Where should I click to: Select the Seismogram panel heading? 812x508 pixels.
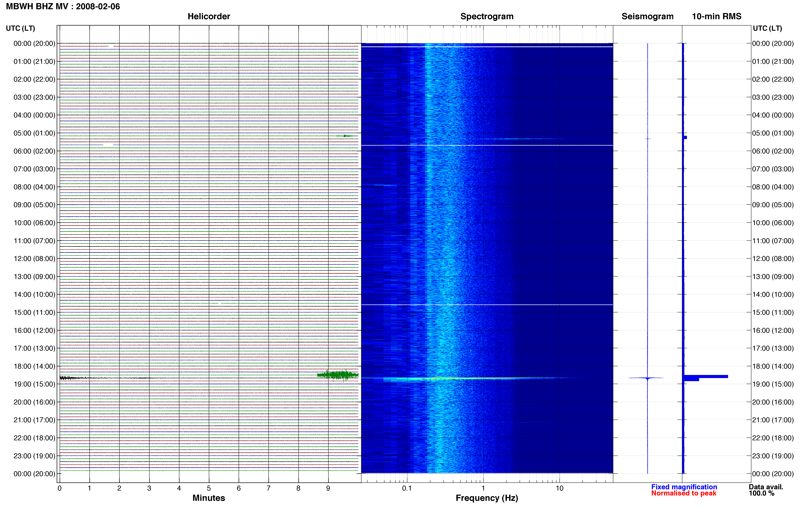point(647,16)
